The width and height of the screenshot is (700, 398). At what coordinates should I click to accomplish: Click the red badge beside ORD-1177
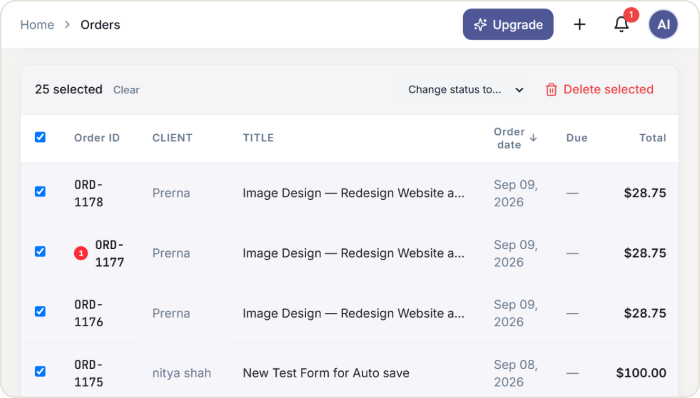[81, 253]
